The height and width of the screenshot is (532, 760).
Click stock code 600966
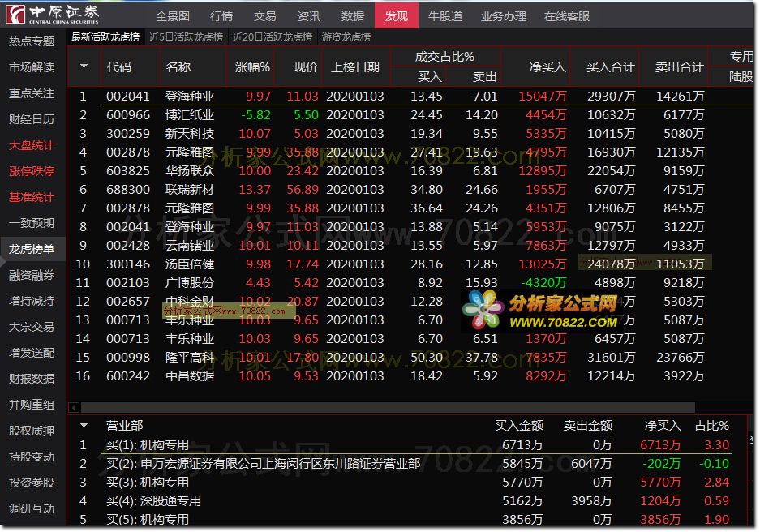tap(128, 115)
